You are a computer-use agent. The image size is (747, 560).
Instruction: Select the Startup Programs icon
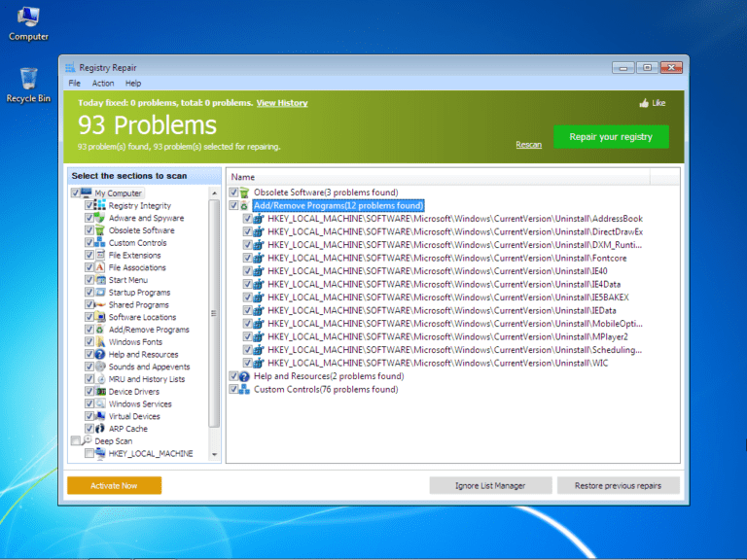(x=100, y=293)
